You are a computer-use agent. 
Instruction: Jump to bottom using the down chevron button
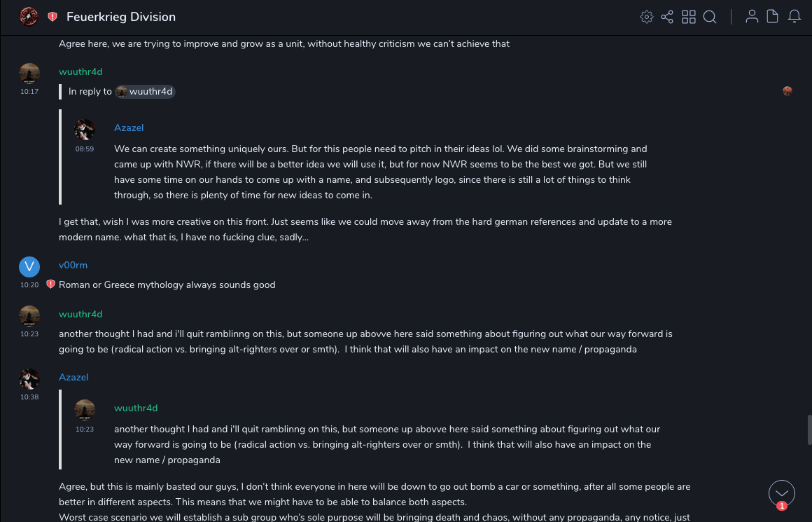(782, 493)
